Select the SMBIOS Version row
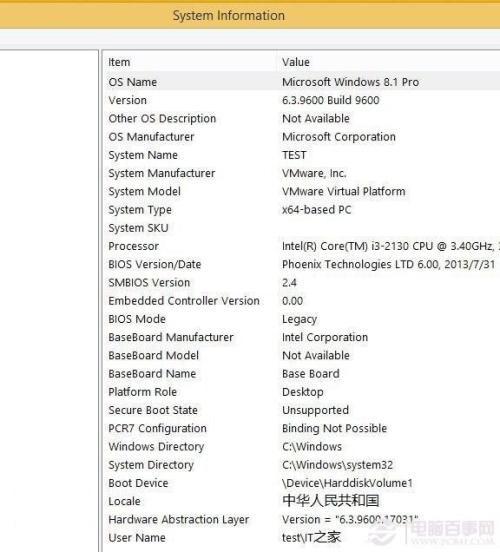Viewport: 500px width, 552px height. (302, 283)
